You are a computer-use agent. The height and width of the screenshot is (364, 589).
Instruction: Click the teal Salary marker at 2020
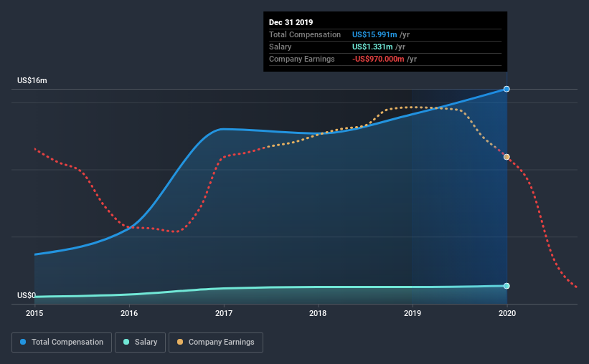click(506, 286)
